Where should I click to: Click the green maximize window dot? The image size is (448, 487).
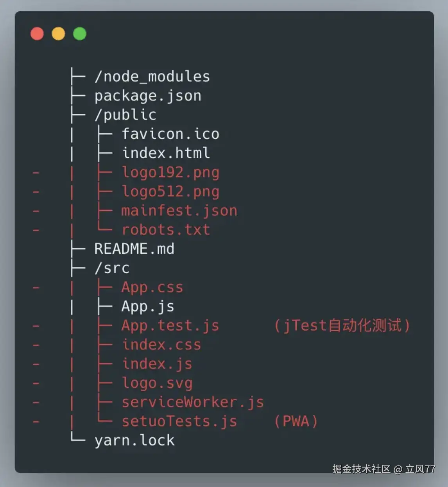80,34
